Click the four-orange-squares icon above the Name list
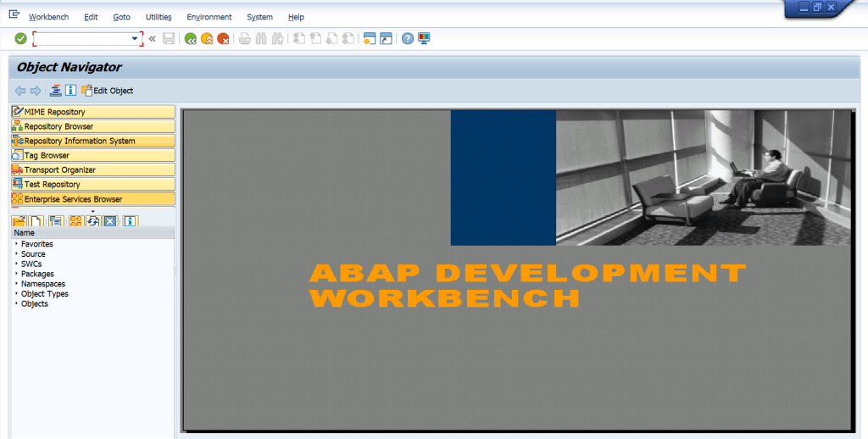 pos(75,220)
